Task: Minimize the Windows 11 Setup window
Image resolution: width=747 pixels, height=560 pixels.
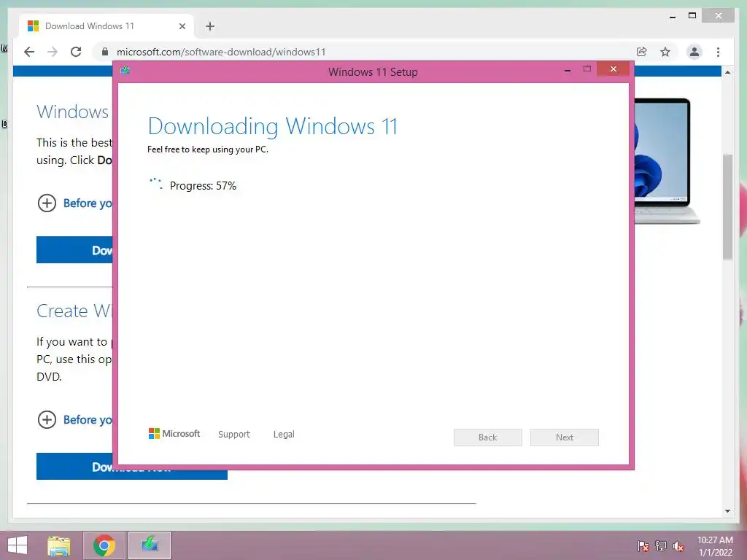Action: pyautogui.click(x=568, y=71)
